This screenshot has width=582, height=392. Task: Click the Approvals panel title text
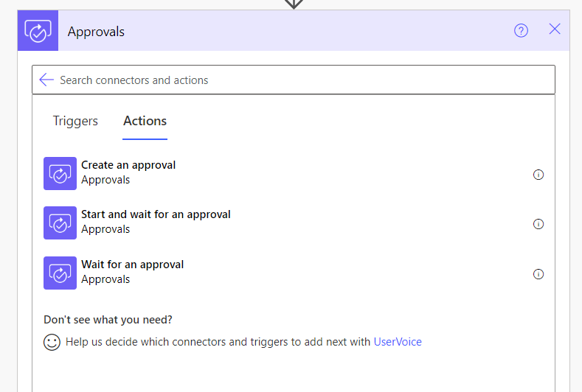coord(96,32)
